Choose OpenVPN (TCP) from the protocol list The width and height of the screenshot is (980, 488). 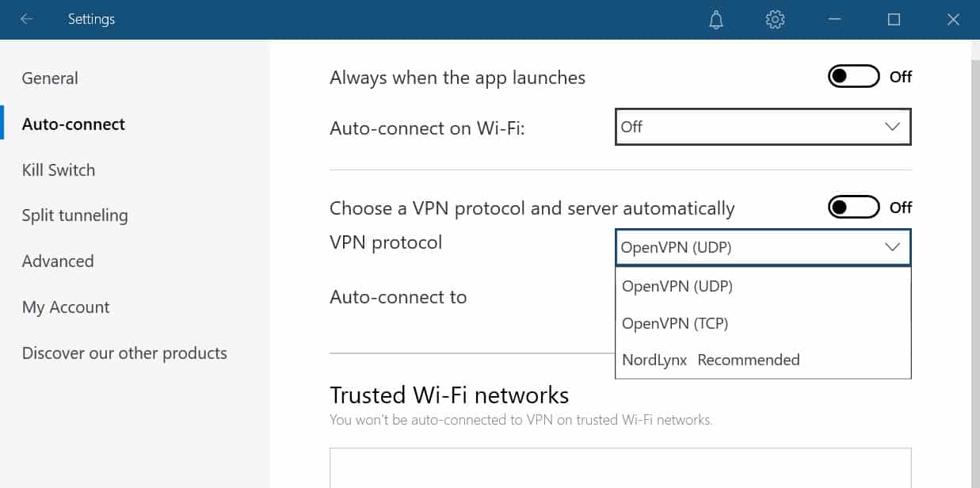[675, 323]
